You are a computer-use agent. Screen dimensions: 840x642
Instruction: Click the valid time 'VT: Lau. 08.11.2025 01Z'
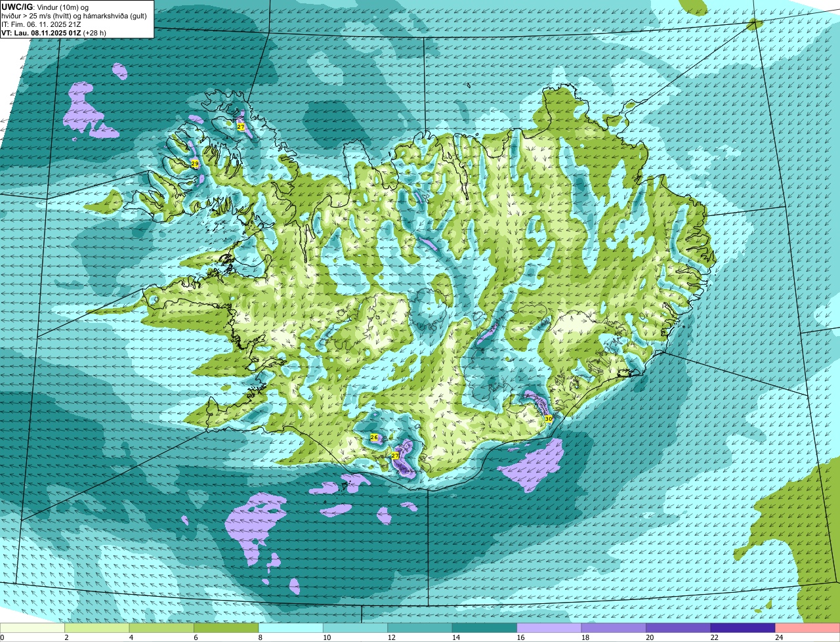[41, 33]
